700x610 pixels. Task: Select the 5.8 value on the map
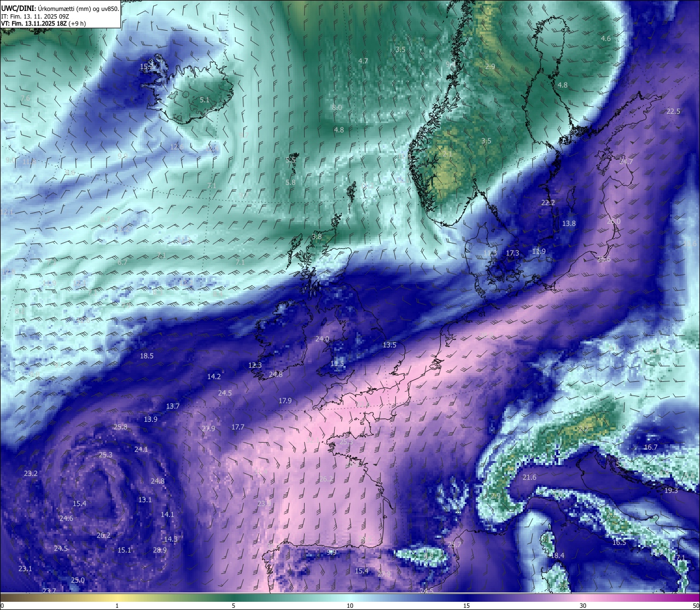click(x=290, y=182)
